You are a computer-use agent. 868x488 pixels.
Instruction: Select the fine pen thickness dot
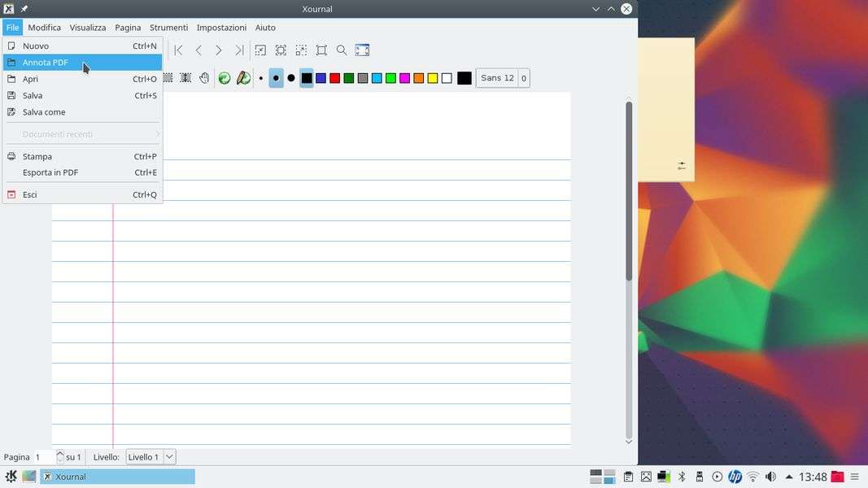[261, 78]
